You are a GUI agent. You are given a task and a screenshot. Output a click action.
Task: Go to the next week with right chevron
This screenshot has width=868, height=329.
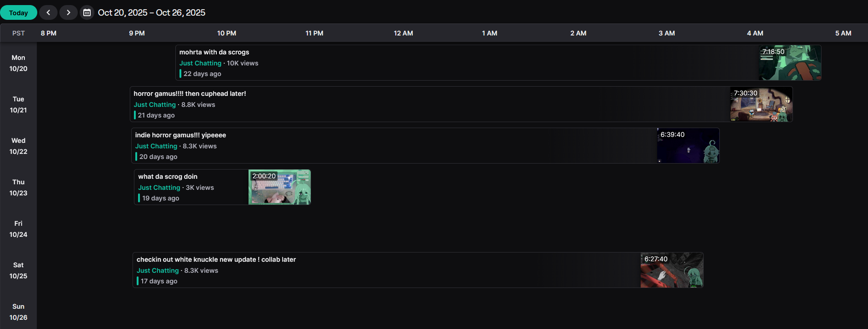click(69, 12)
